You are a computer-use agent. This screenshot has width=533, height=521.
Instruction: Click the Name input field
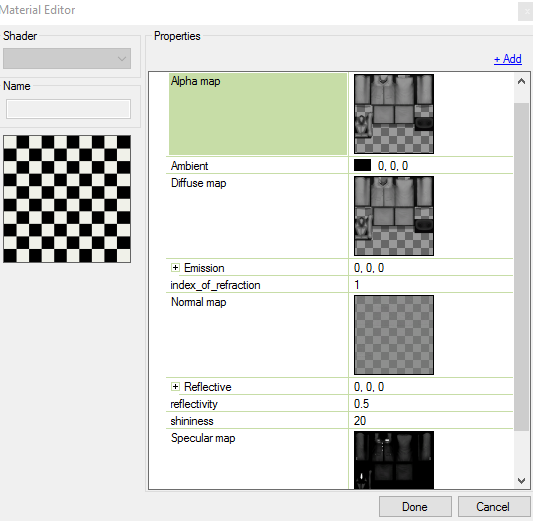point(68,109)
